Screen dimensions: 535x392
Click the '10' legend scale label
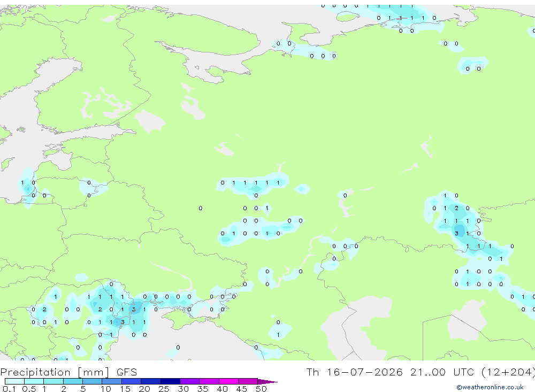click(x=105, y=389)
